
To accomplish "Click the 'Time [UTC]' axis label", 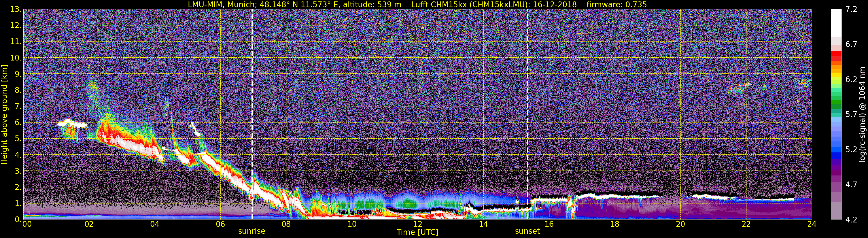I will pyautogui.click(x=417, y=232).
